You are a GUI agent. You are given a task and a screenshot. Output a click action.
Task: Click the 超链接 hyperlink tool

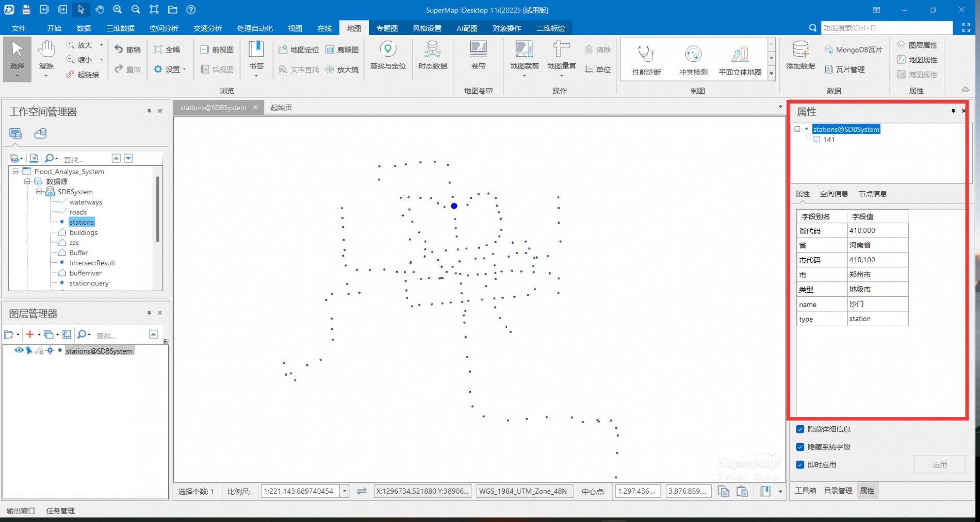[x=83, y=74]
